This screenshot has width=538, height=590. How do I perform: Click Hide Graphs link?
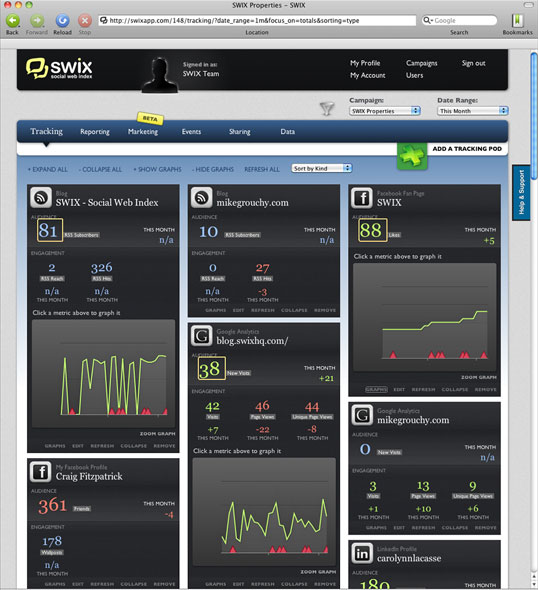click(213, 169)
